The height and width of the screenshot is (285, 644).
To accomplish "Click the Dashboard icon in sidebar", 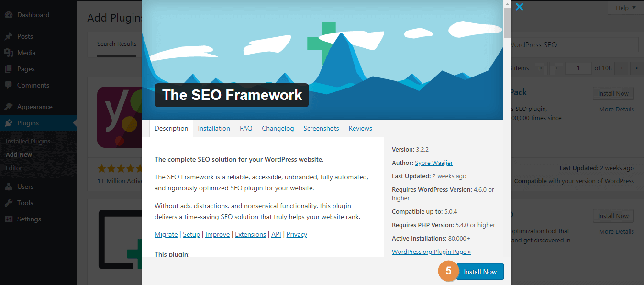I will point(9,15).
